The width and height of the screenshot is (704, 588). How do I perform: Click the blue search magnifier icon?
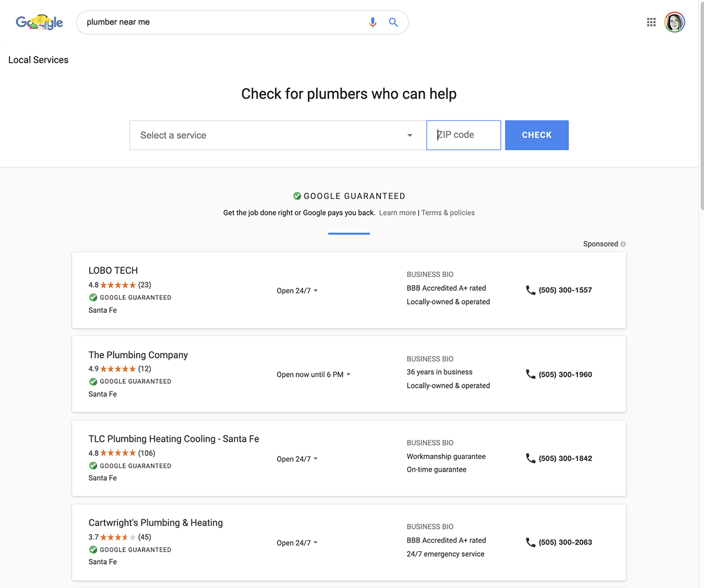[393, 22]
